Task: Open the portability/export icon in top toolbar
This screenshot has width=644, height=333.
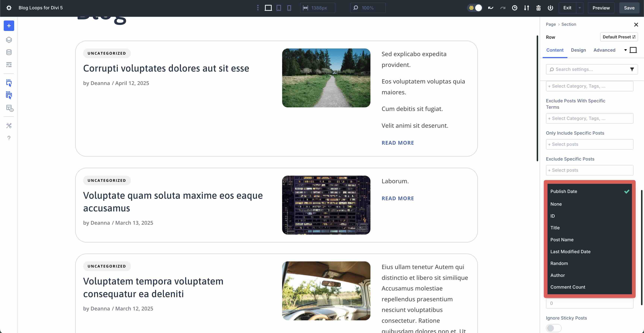Action: click(527, 8)
